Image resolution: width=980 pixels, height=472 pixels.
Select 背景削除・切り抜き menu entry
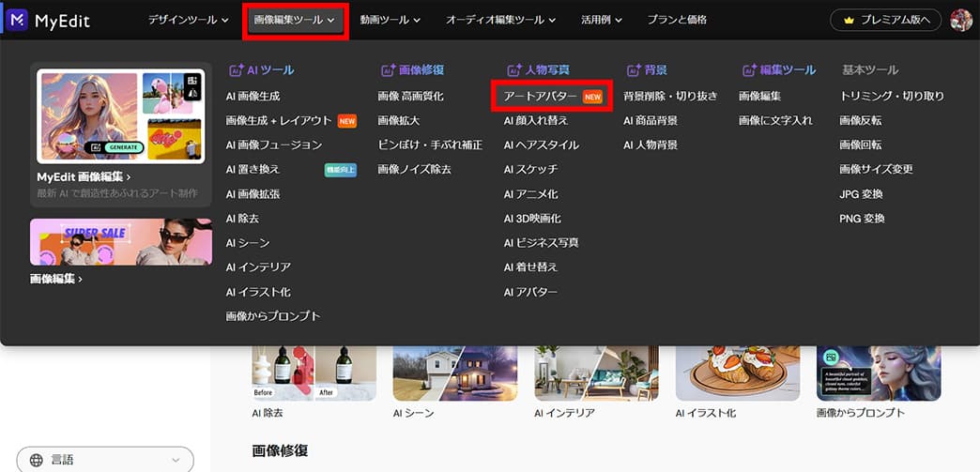[670, 97]
